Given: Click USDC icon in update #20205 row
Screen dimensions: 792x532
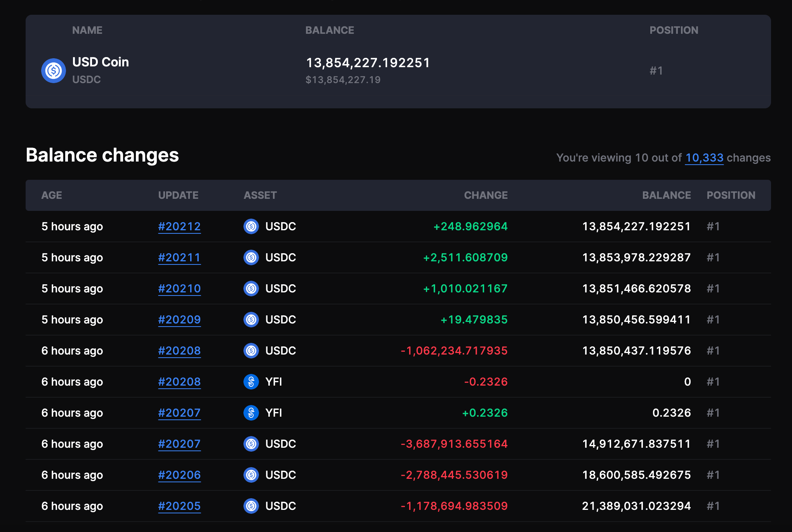Looking at the screenshot, I should click(x=251, y=506).
